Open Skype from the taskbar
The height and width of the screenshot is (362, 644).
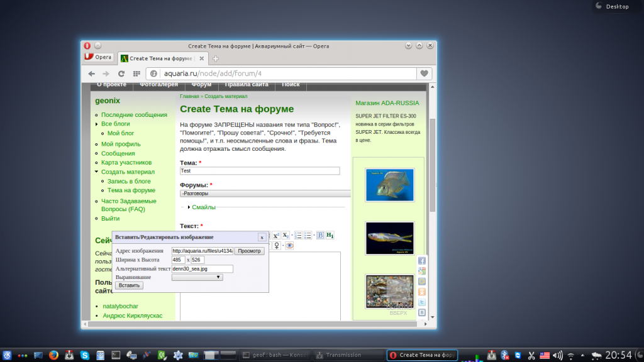pyautogui.click(x=85, y=355)
